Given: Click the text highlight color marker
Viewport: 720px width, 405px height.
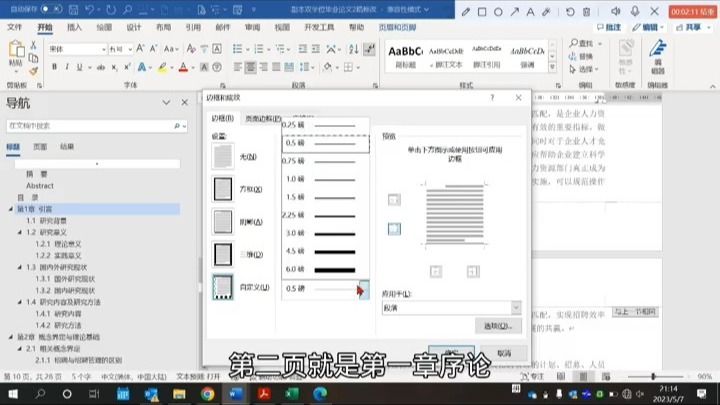Looking at the screenshot, I should pos(163,68).
